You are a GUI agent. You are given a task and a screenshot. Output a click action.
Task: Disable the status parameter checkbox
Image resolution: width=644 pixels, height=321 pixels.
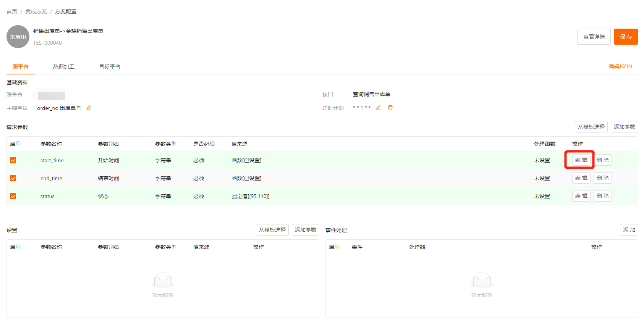(x=13, y=196)
